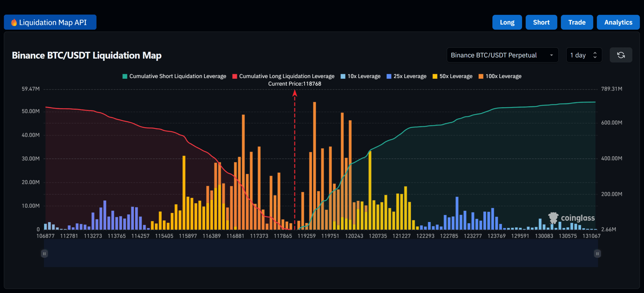The image size is (644, 293).
Task: Click the right pause handle on the range slider
Action: [597, 254]
